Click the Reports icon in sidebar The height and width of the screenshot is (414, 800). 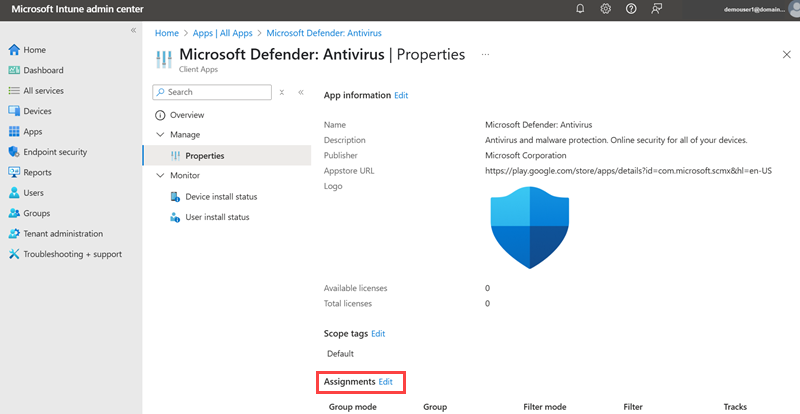pyautogui.click(x=14, y=173)
